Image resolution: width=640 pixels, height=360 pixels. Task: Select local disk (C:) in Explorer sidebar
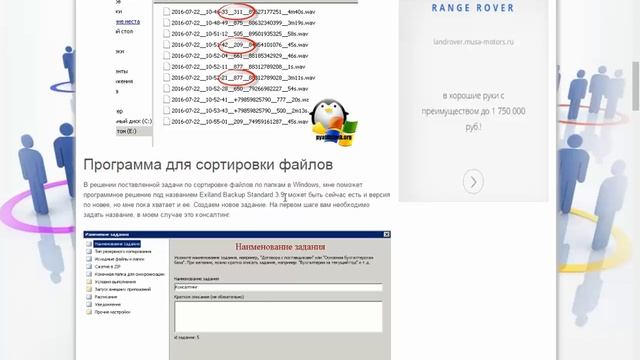coord(134,121)
